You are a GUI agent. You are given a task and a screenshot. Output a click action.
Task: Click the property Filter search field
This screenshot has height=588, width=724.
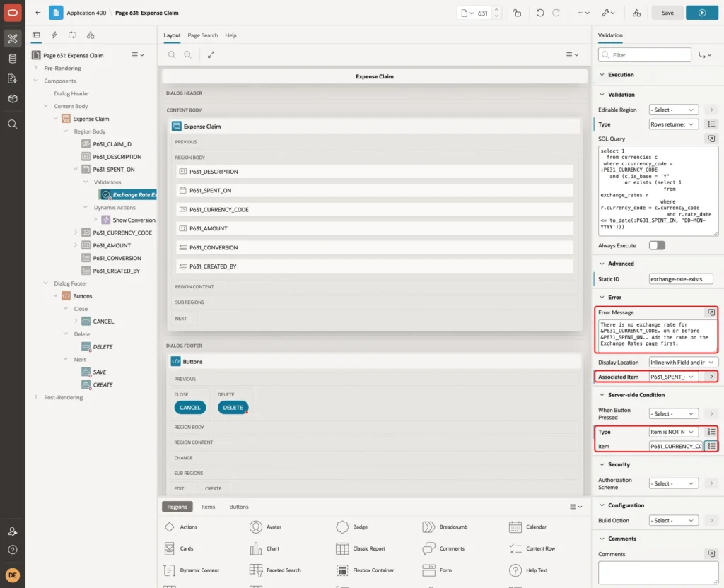tap(645, 55)
